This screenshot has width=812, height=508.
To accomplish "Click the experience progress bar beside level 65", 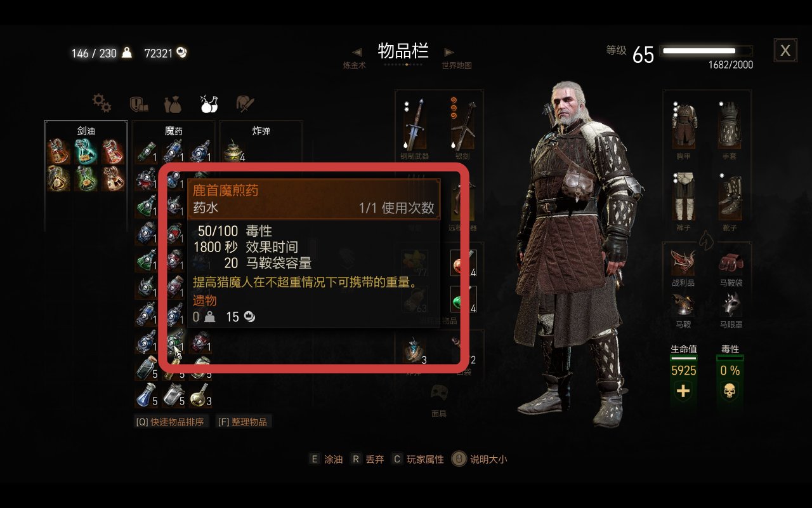I will pyautogui.click(x=706, y=51).
